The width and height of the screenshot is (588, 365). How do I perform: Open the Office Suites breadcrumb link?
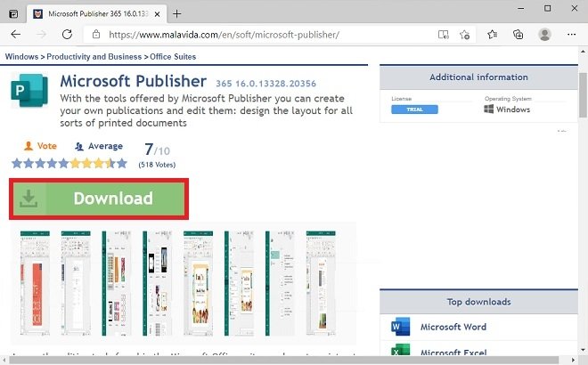(x=173, y=57)
